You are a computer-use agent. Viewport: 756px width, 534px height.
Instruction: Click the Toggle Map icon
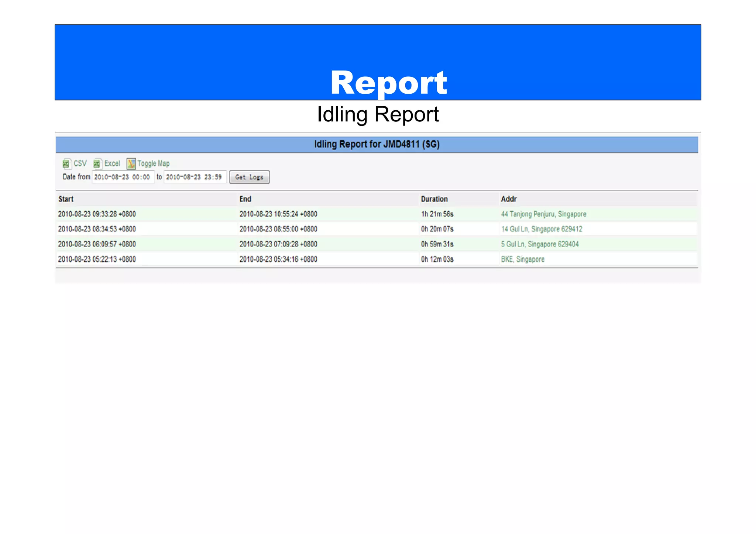(131, 163)
